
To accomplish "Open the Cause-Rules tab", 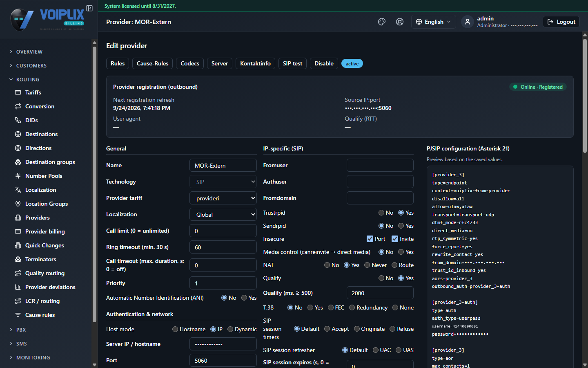I will pyautogui.click(x=153, y=63).
